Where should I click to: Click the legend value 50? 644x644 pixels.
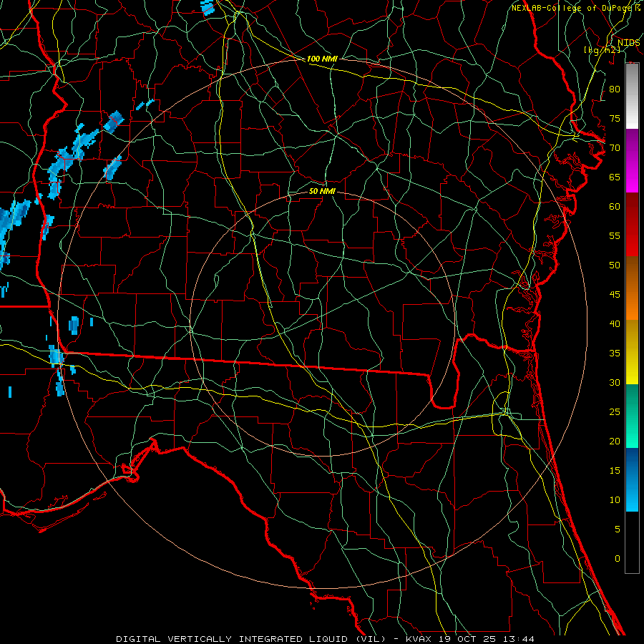pos(615,265)
